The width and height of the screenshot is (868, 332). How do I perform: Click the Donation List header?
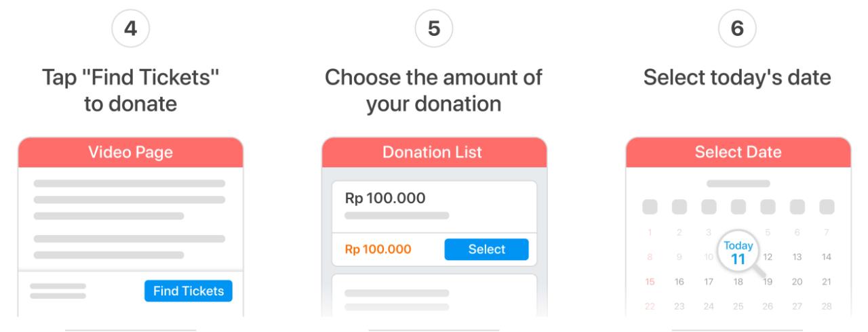pos(434,152)
